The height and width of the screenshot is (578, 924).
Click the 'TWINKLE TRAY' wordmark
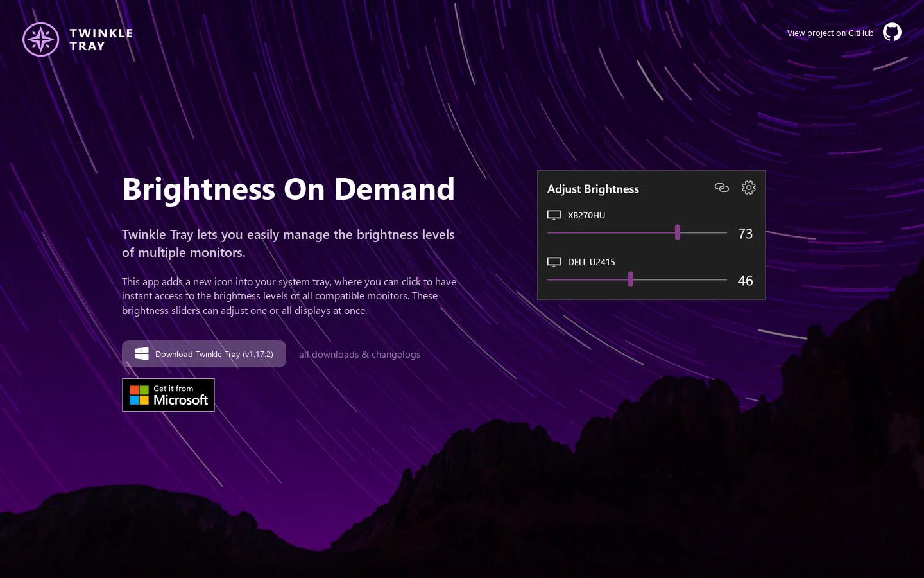click(101, 39)
